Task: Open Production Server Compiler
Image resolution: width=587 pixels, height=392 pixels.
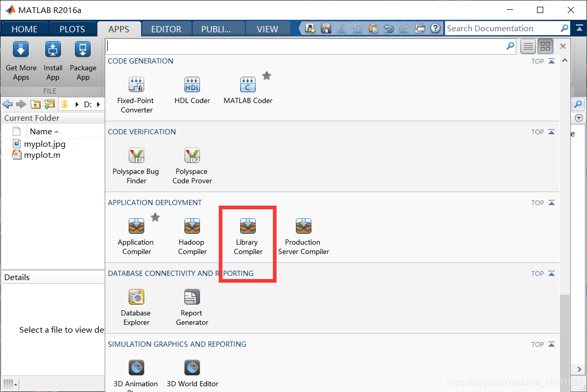Action: [303, 236]
